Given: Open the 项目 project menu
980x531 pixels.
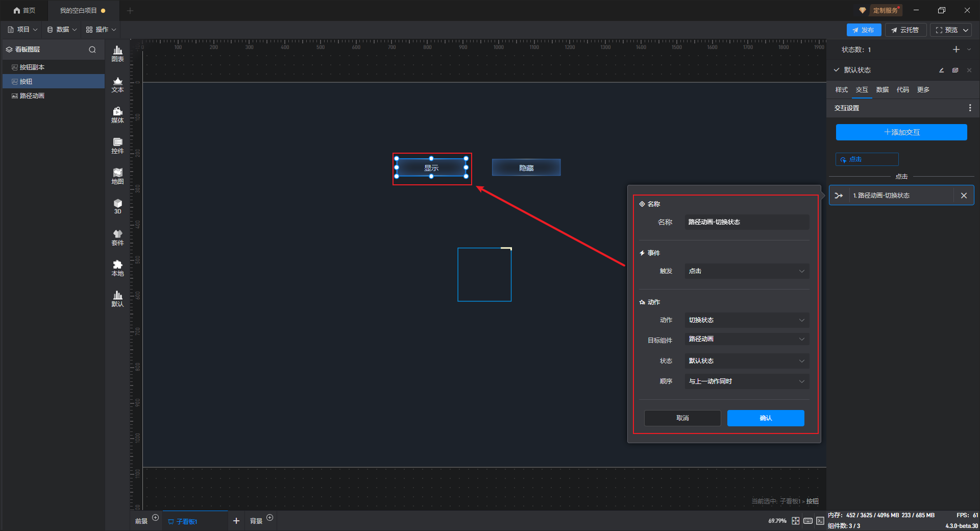Looking at the screenshot, I should click(22, 30).
